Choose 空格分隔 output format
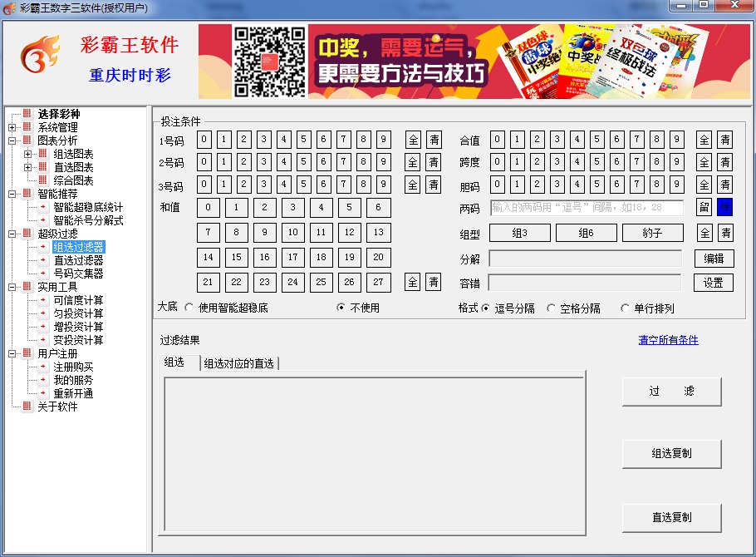This screenshot has width=756, height=557. (x=552, y=308)
